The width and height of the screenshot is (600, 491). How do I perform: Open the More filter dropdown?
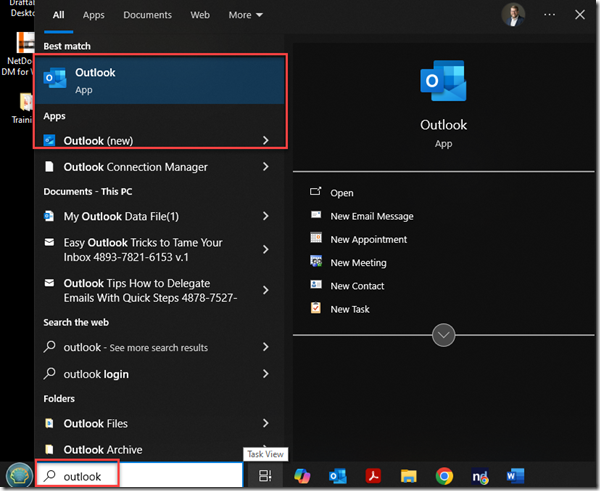(246, 15)
